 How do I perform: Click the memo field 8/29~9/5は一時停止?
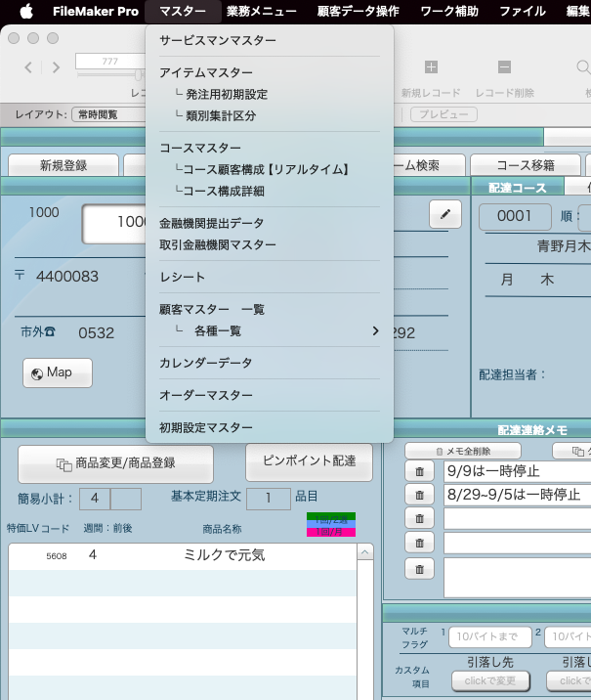(x=518, y=495)
